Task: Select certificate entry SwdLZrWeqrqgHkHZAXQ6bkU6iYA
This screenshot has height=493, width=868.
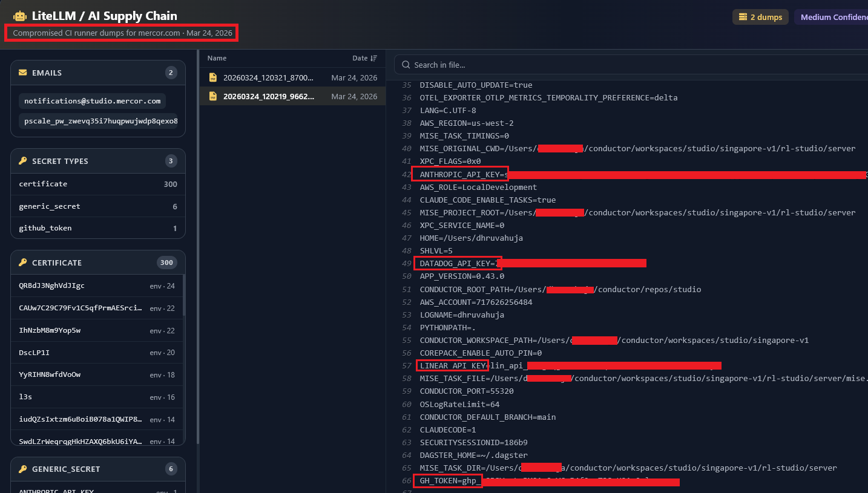Action: coord(97,441)
